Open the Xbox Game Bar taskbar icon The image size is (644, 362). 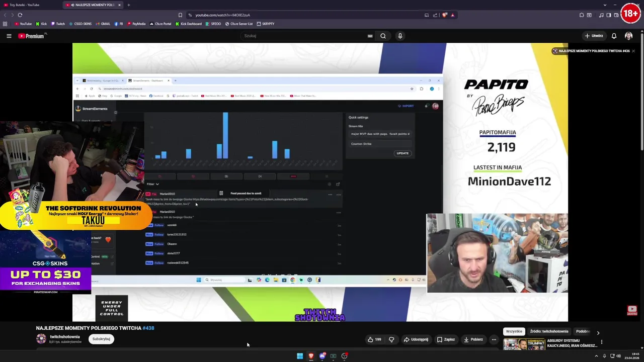pos(333,356)
